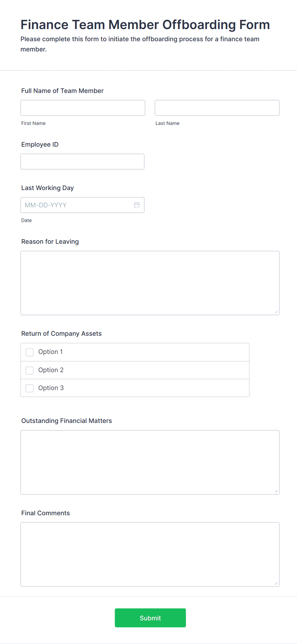Focus the Outstanding Financial Matters textarea
This screenshot has width=297, height=644.
tap(150, 463)
